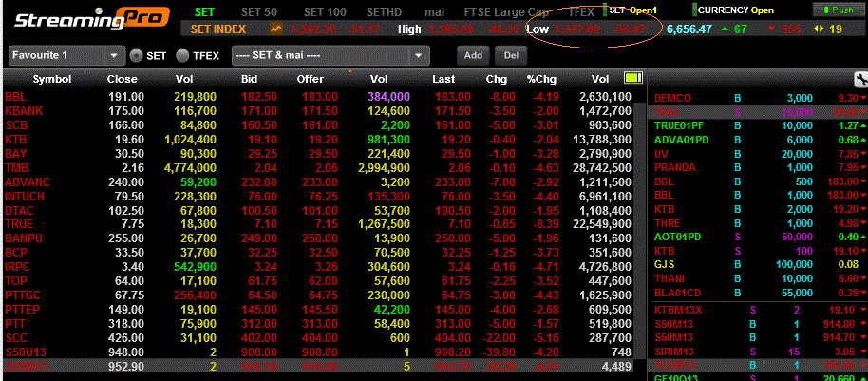
Task: Select the KBANK symbol row
Action: pos(318,111)
